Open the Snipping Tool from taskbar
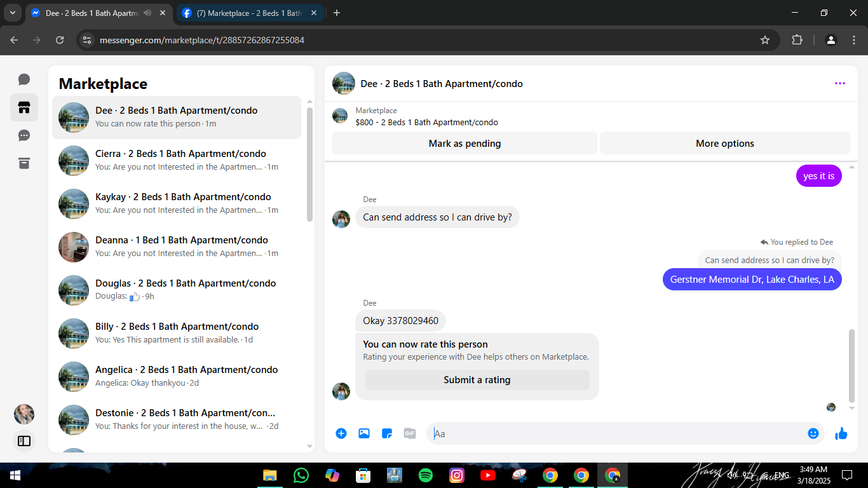This screenshot has height=488, width=868. [x=519, y=475]
